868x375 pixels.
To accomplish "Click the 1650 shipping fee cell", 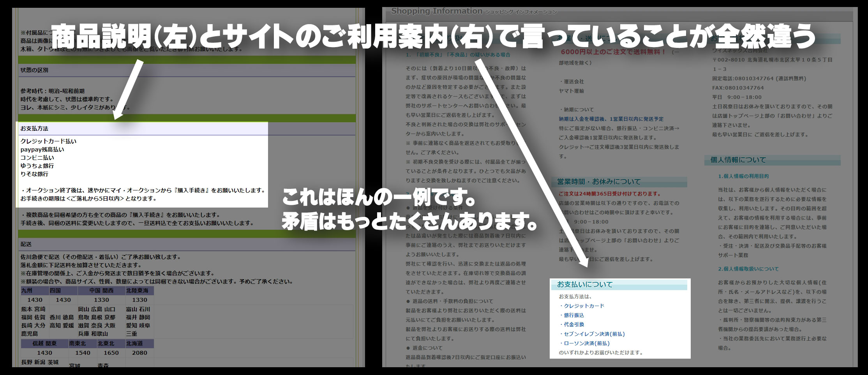I will tap(111, 353).
